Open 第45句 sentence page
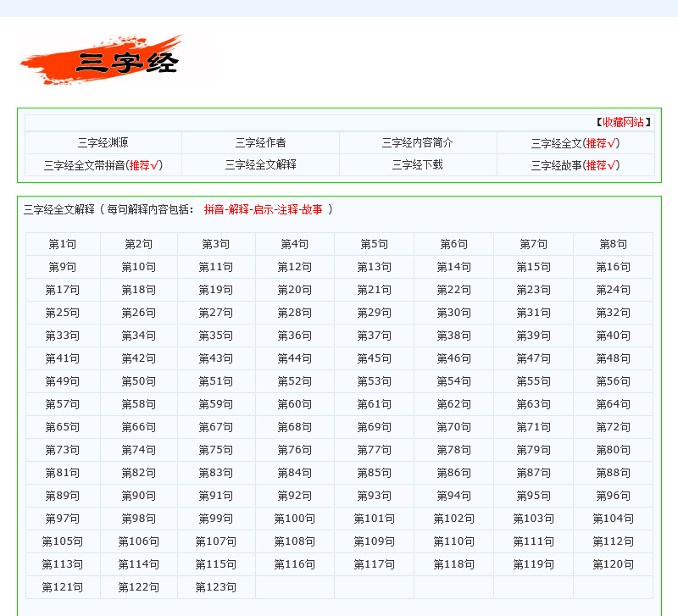Viewport: 678px width, 616px height. 374,358
